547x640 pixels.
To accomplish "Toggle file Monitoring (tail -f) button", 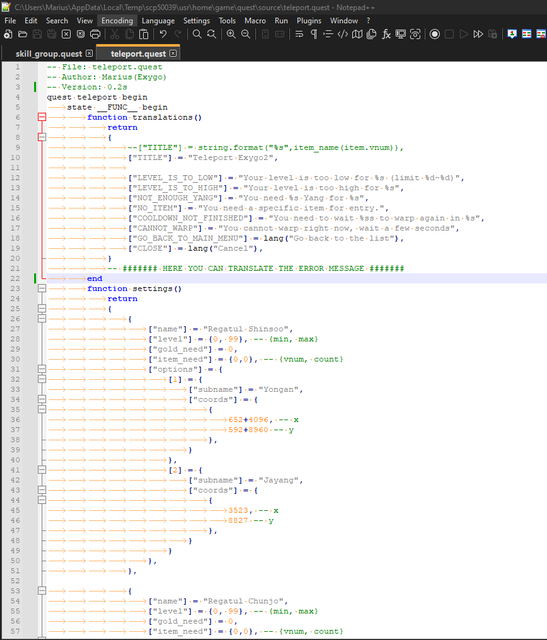I will [x=415, y=34].
